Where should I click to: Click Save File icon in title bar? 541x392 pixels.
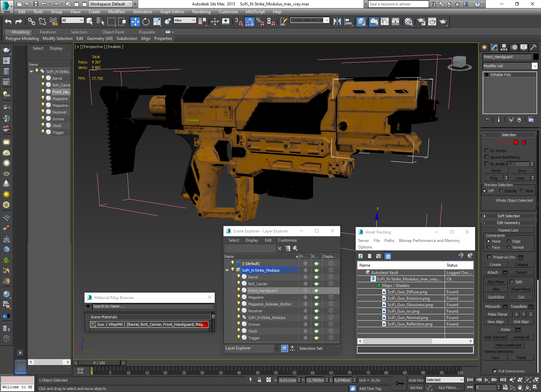point(36,4)
